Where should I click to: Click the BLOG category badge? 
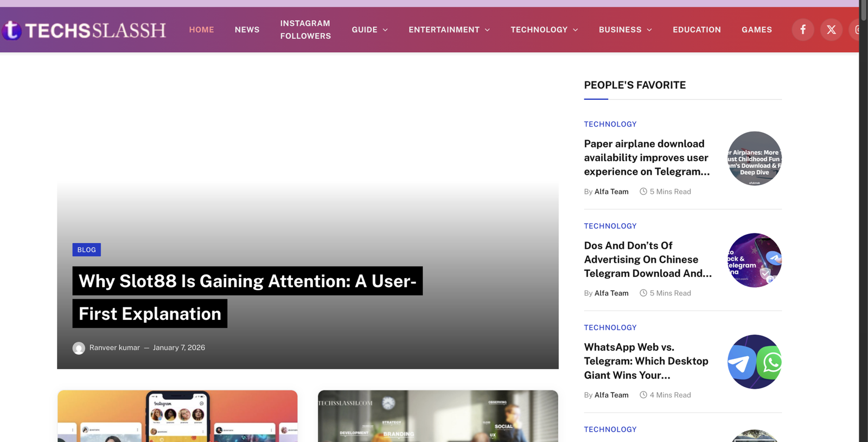click(86, 250)
